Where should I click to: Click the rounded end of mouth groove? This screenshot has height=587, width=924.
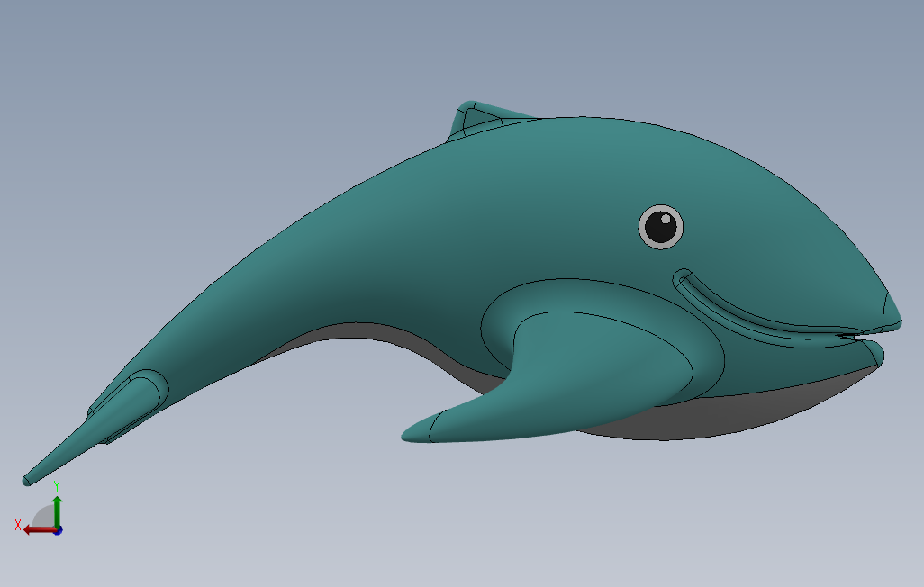tap(683, 277)
